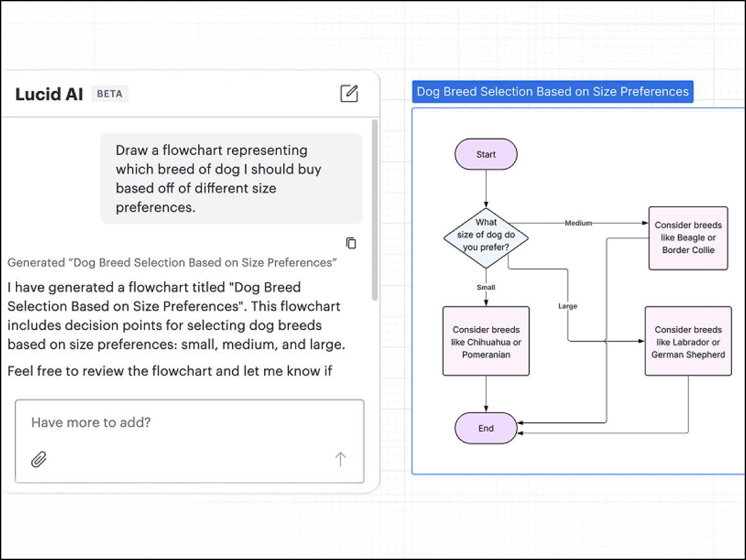Select the BETA badge
Screen dimensions: 746x560
click(110, 94)
